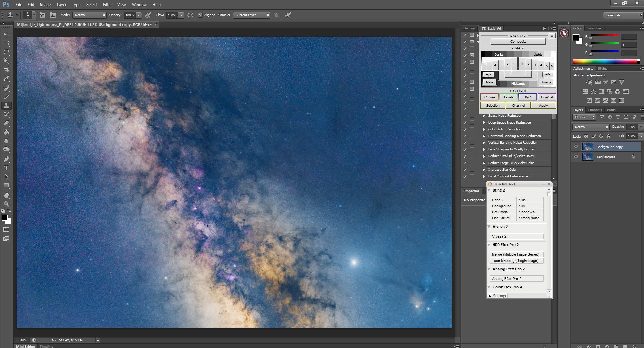Open the Filter menu

click(x=107, y=5)
